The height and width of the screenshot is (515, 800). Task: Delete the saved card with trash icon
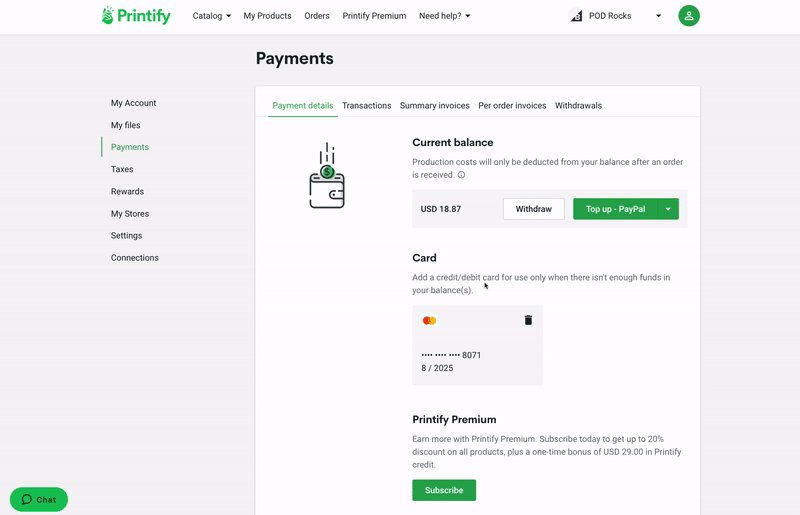(x=528, y=320)
